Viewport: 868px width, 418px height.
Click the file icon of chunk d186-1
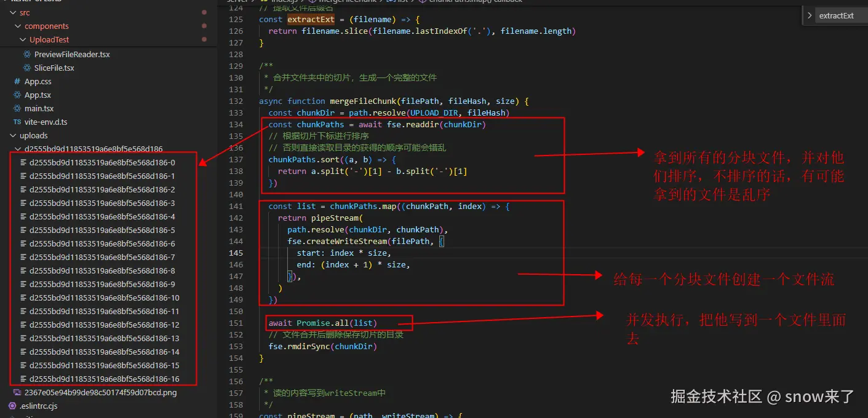[23, 176]
